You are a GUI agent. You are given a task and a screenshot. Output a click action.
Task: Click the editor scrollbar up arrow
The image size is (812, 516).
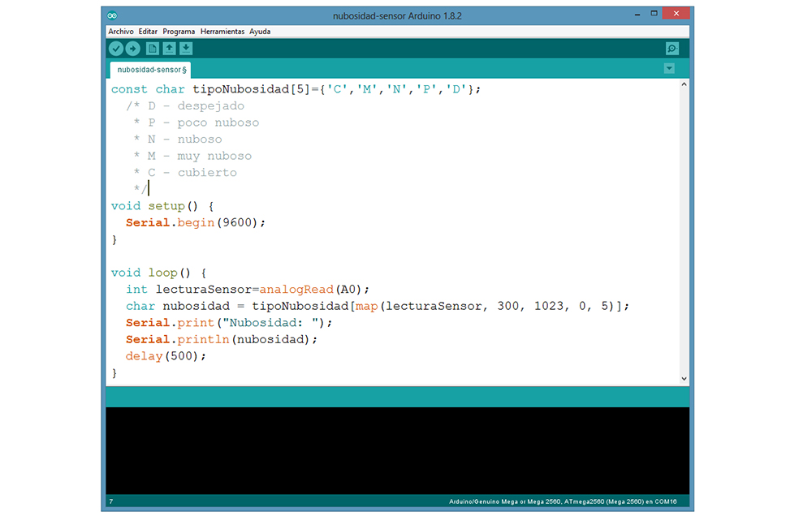point(684,84)
